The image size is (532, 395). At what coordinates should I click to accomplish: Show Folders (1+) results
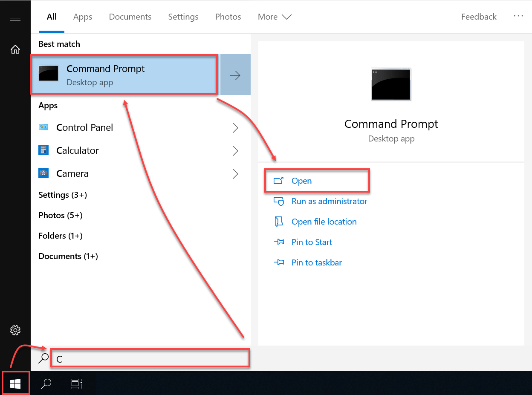point(61,236)
